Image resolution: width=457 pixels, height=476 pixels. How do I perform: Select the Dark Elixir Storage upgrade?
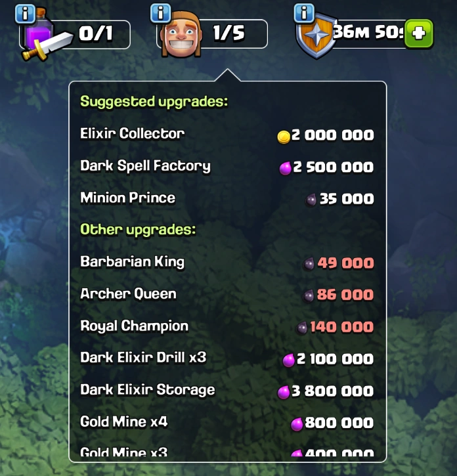tap(227, 391)
